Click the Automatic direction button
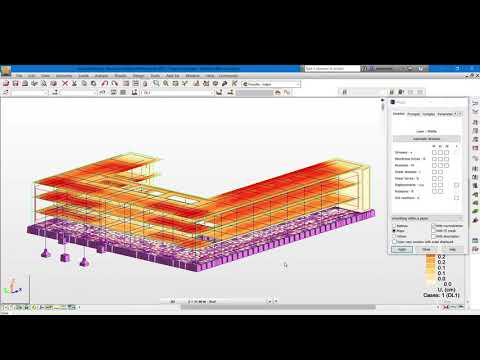480x360 pixels. point(426,139)
